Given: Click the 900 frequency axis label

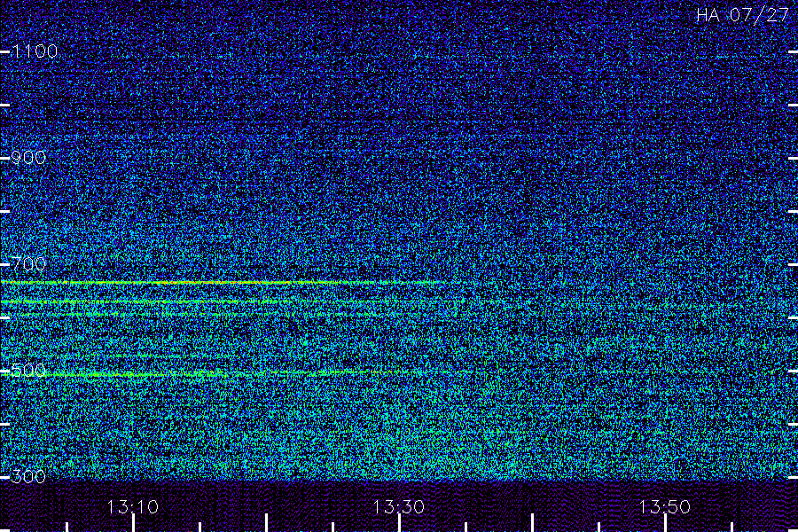Looking at the screenshot, I should tap(28, 158).
